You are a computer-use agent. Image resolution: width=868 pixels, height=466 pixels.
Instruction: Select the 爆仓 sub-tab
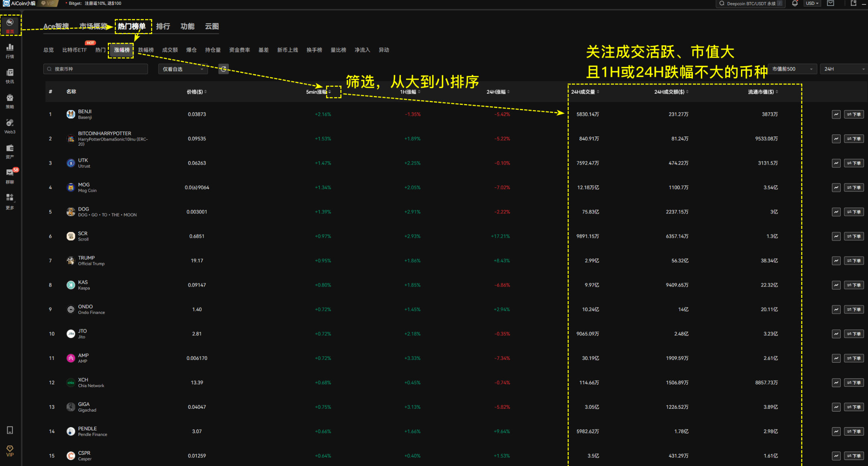192,50
